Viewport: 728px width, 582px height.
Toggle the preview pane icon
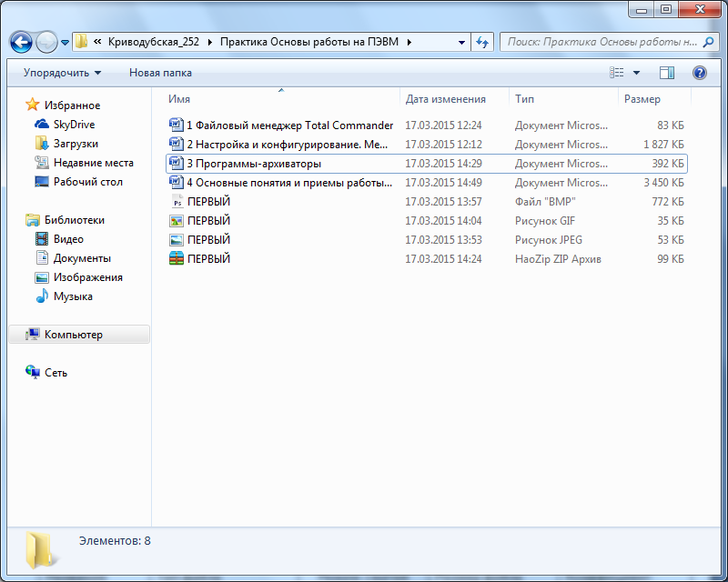(667, 73)
